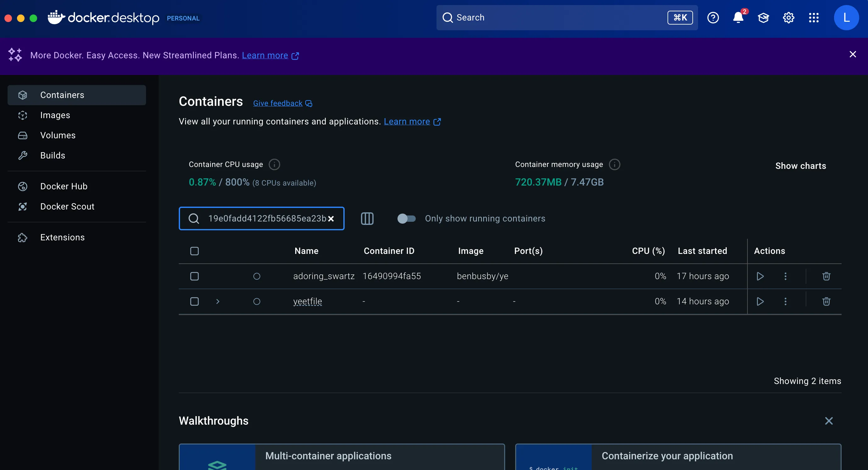Open the Learning center graduation cap icon
This screenshot has height=470, width=868.
(x=763, y=18)
